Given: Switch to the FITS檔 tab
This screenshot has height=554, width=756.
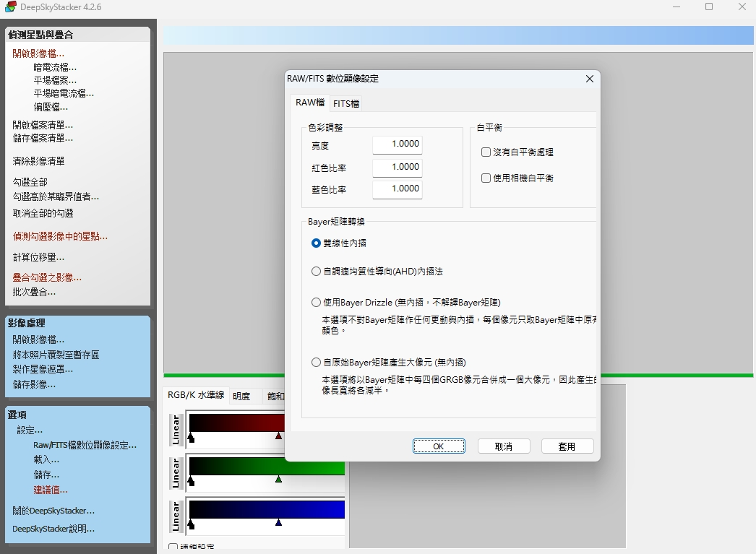Looking at the screenshot, I should coord(346,103).
